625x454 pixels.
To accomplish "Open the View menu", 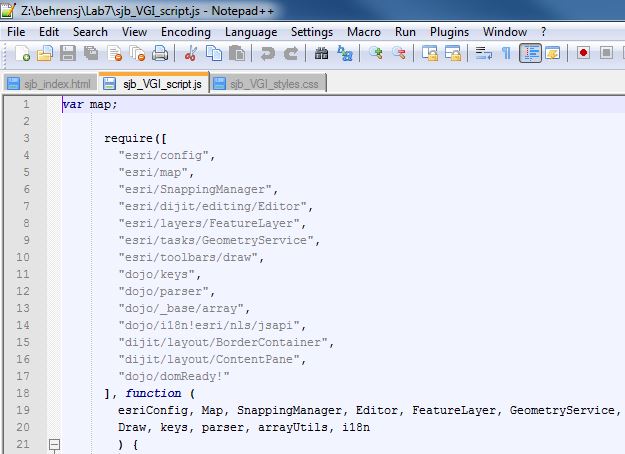I will pyautogui.click(x=134, y=32).
